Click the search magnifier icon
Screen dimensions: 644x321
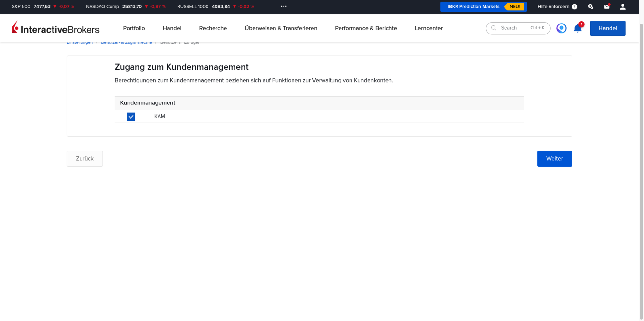click(x=494, y=28)
